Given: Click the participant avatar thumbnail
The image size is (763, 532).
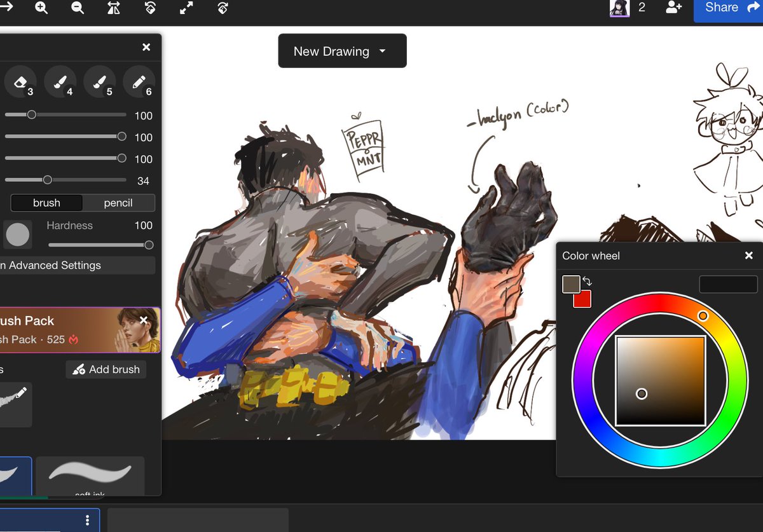Looking at the screenshot, I should pos(620,8).
